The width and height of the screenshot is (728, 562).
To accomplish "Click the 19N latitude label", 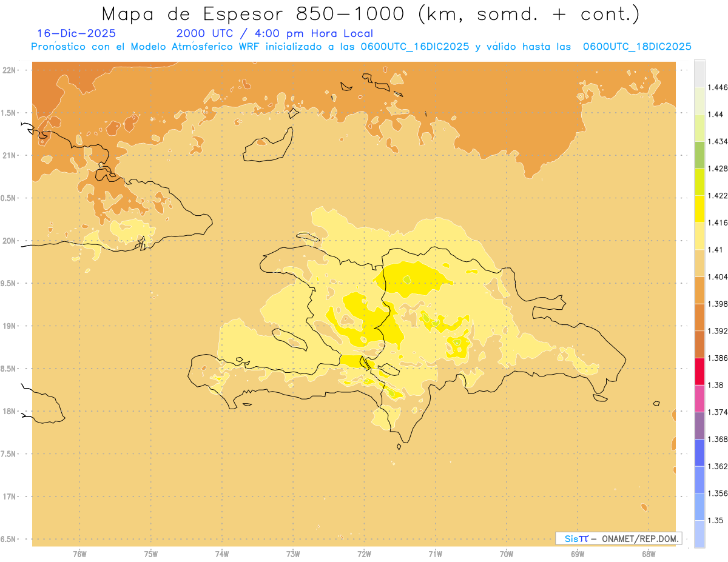I will (x=9, y=326).
